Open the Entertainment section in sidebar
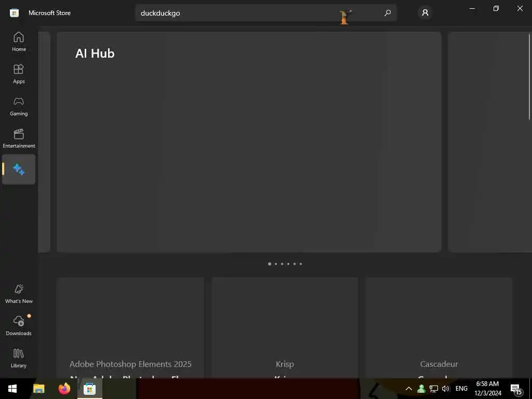 coord(19,138)
